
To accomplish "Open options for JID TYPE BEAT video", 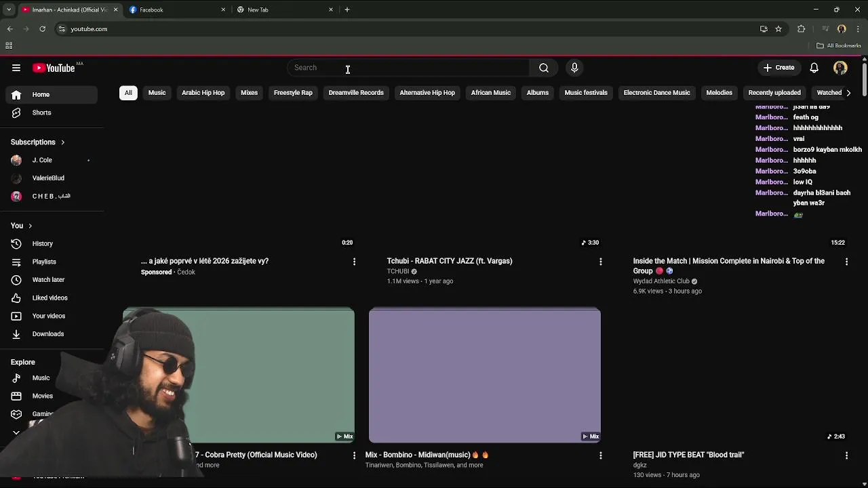I will [846, 455].
